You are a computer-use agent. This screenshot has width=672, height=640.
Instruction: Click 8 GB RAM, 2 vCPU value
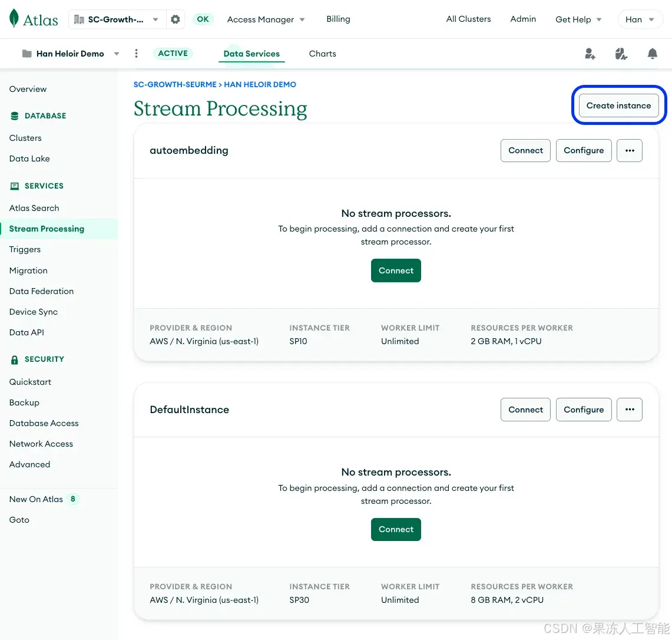507,600
